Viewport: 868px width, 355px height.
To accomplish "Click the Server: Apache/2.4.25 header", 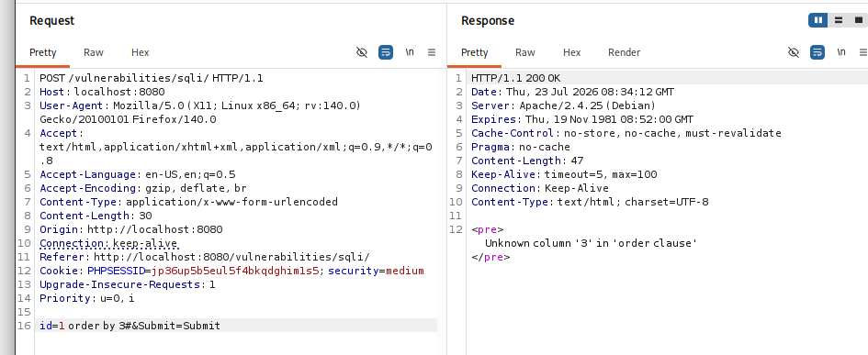I will [x=563, y=105].
